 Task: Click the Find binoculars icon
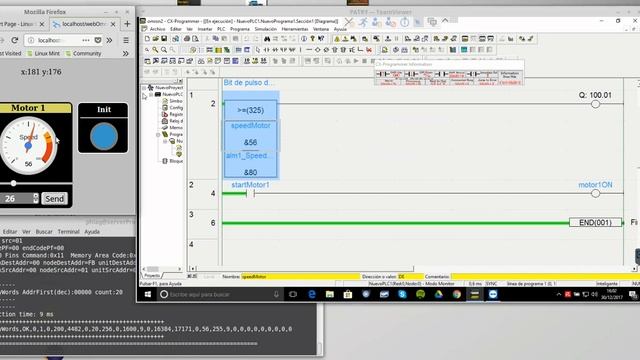click(x=267, y=39)
